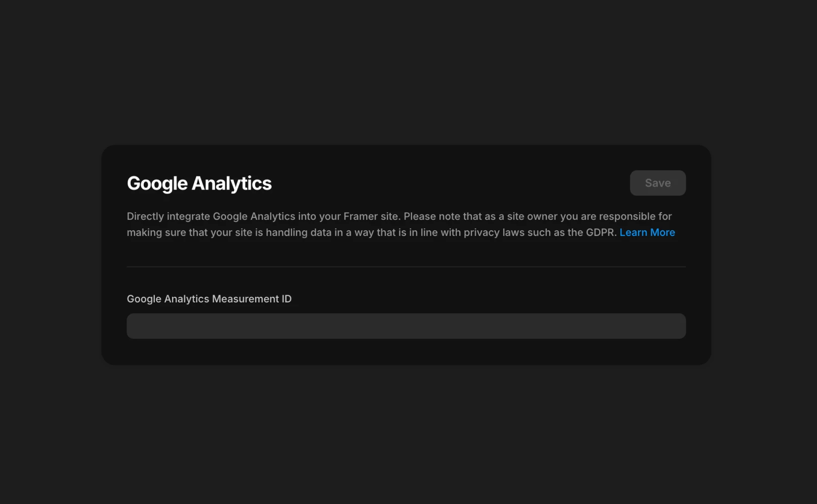Follow the blue Learn More hyperlink

(x=647, y=232)
